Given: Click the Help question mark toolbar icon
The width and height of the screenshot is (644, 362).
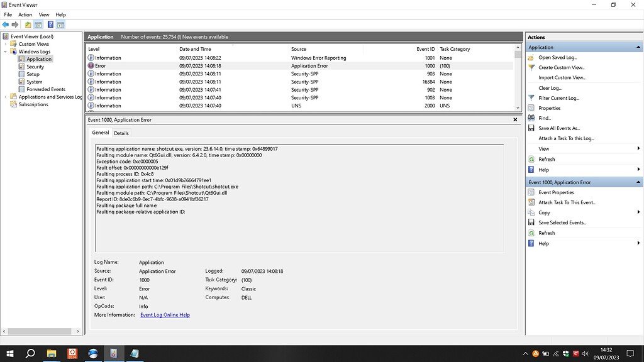Looking at the screenshot, I should point(50,25).
